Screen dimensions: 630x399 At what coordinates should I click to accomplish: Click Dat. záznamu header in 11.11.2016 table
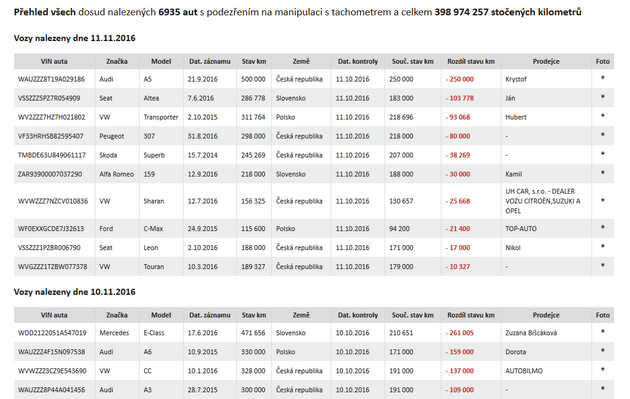pyautogui.click(x=210, y=61)
